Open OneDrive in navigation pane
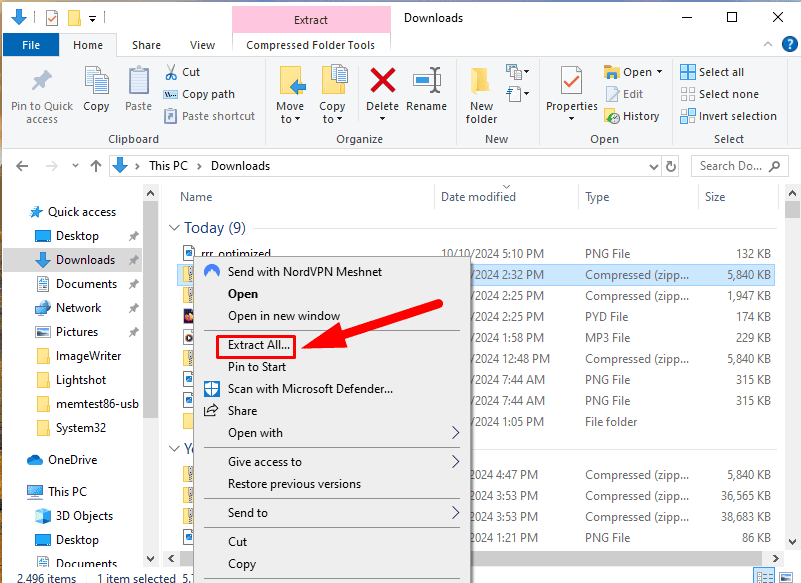 [70, 460]
